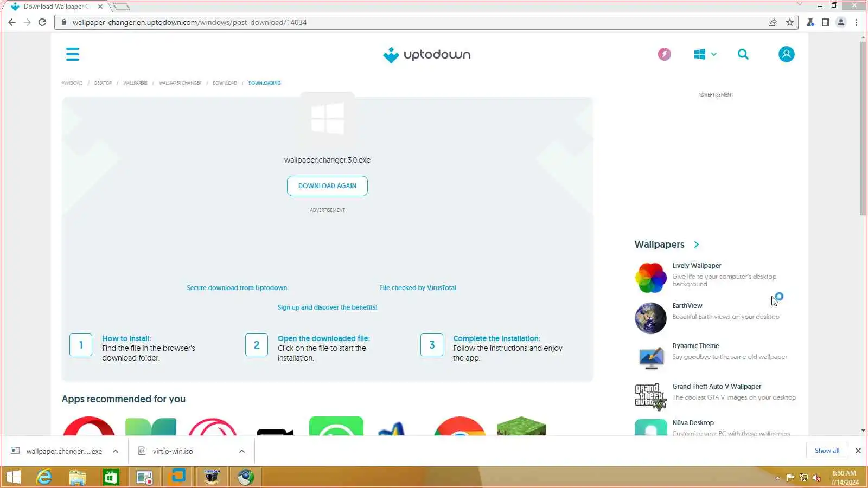Open the N0va Desktop app icon
The width and height of the screenshot is (868, 488).
coord(650,428)
